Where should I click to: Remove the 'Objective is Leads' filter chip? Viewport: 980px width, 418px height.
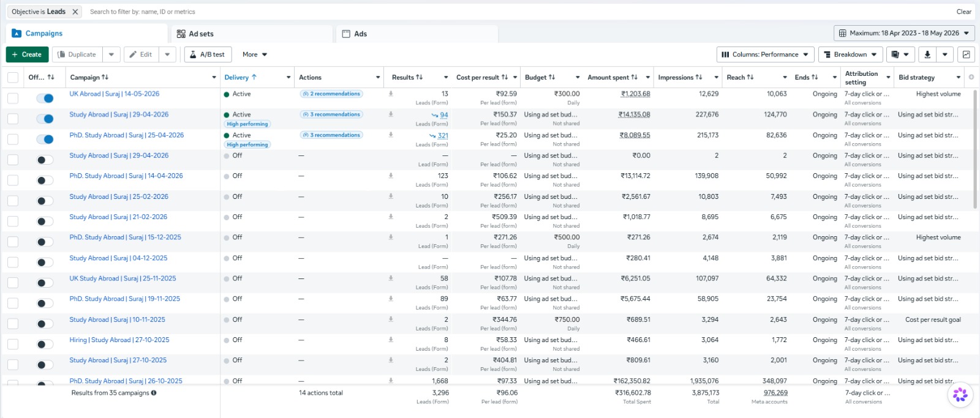coord(75,12)
